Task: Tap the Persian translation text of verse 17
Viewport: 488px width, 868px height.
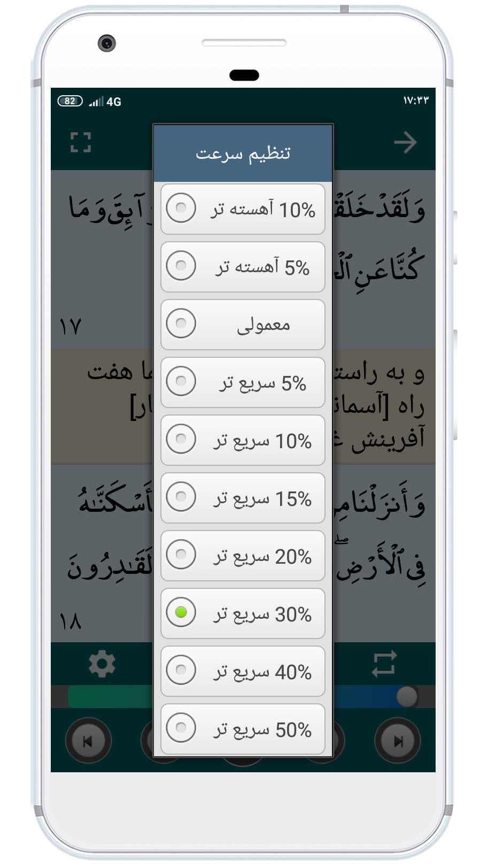Action: [x=379, y=406]
